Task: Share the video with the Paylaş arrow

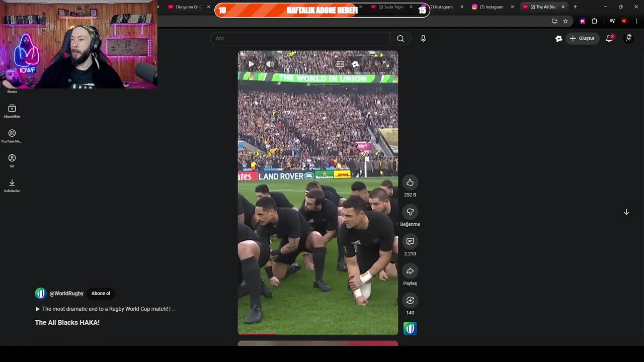Action: click(x=410, y=271)
